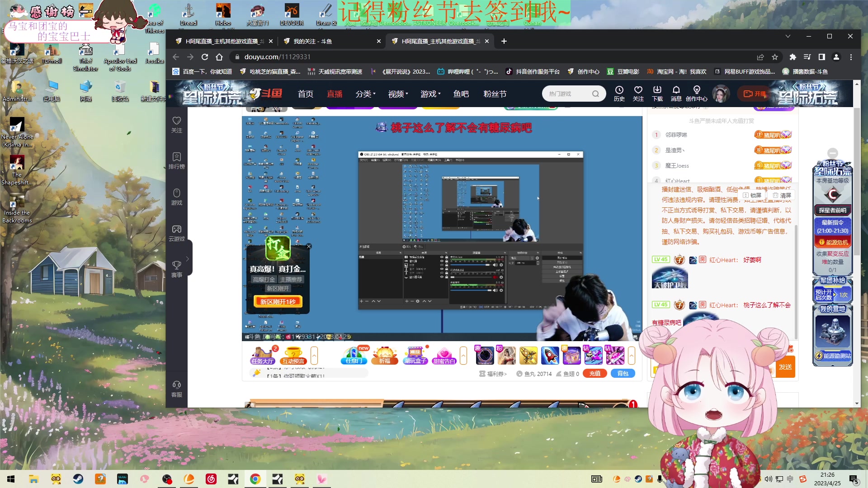The height and width of the screenshot is (488, 868).
Task: Click the user avatar in Douyu header
Action: pyautogui.click(x=721, y=94)
